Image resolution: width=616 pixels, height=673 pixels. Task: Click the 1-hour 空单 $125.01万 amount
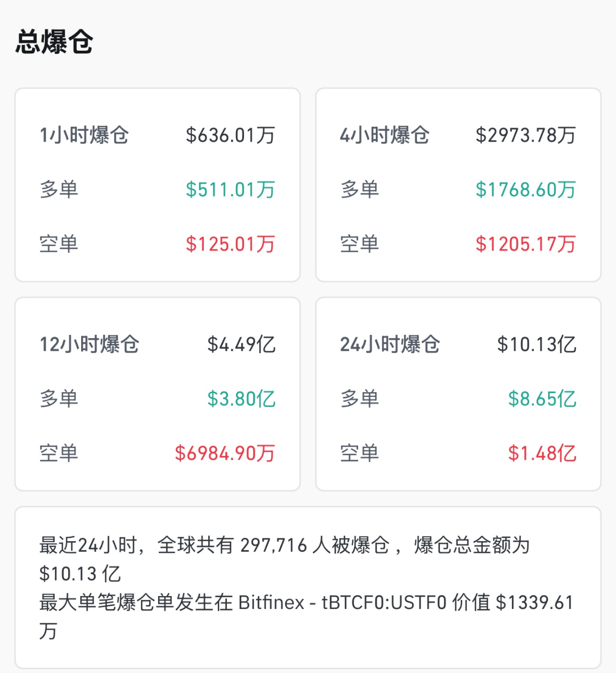(231, 244)
